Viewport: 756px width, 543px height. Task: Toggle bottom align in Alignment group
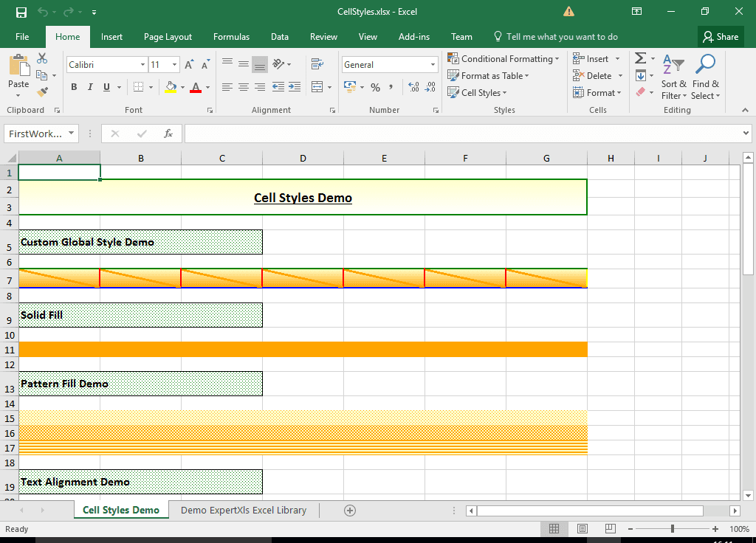point(260,64)
